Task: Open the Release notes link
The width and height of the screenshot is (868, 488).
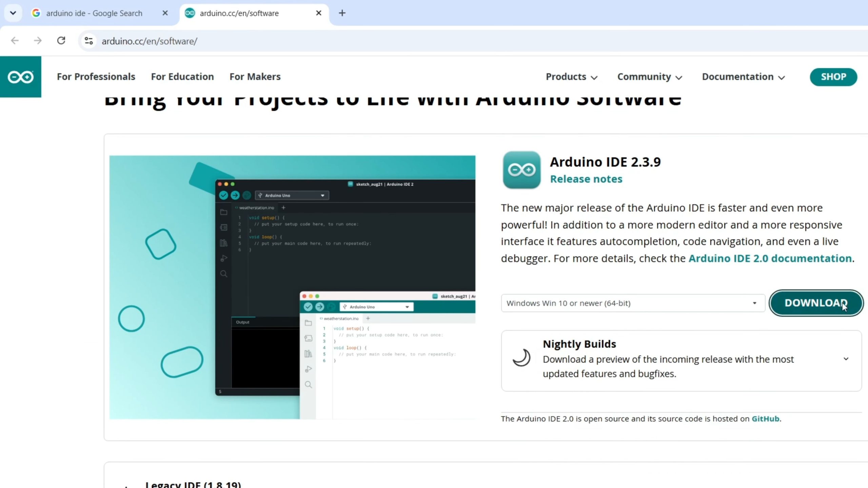Action: pos(586,179)
